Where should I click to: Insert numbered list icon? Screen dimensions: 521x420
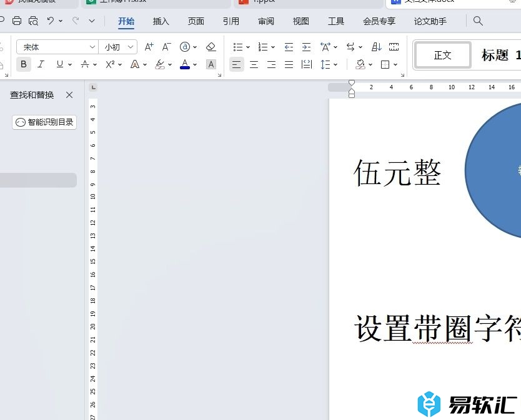(263, 47)
